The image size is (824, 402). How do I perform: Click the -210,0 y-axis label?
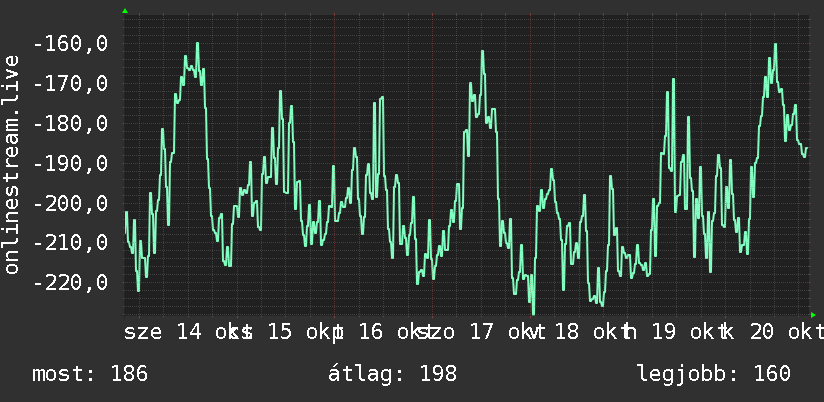pos(70,243)
